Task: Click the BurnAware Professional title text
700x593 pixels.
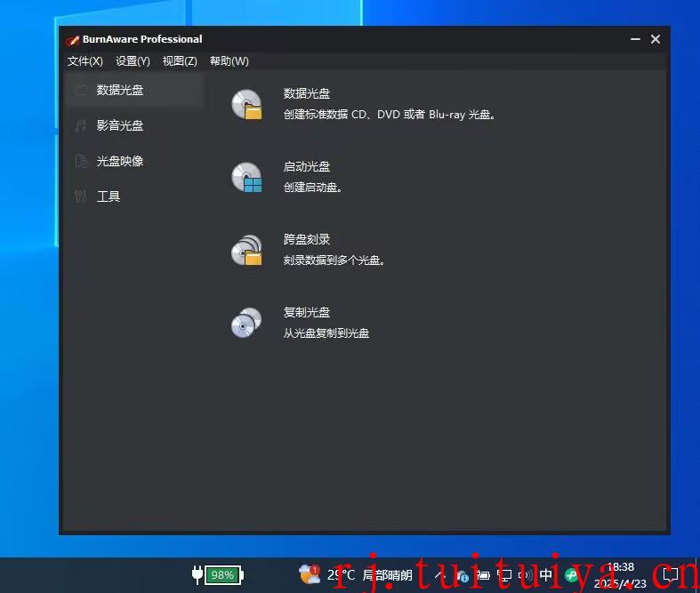Action: pyautogui.click(x=142, y=39)
